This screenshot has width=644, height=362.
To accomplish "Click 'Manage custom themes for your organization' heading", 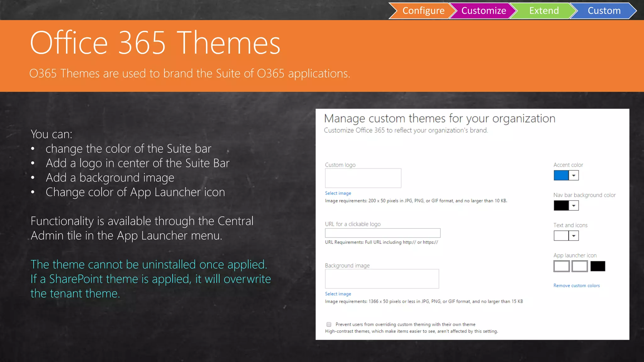I will coord(440,118).
